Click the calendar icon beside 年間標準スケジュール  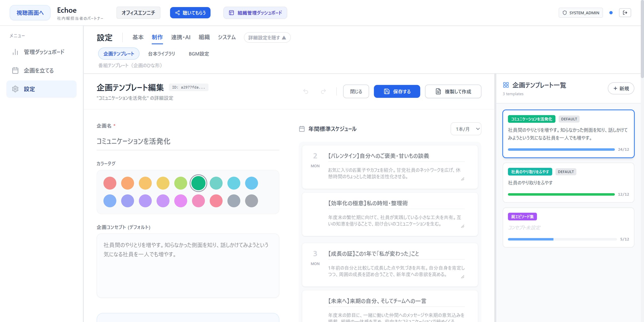[302, 129]
